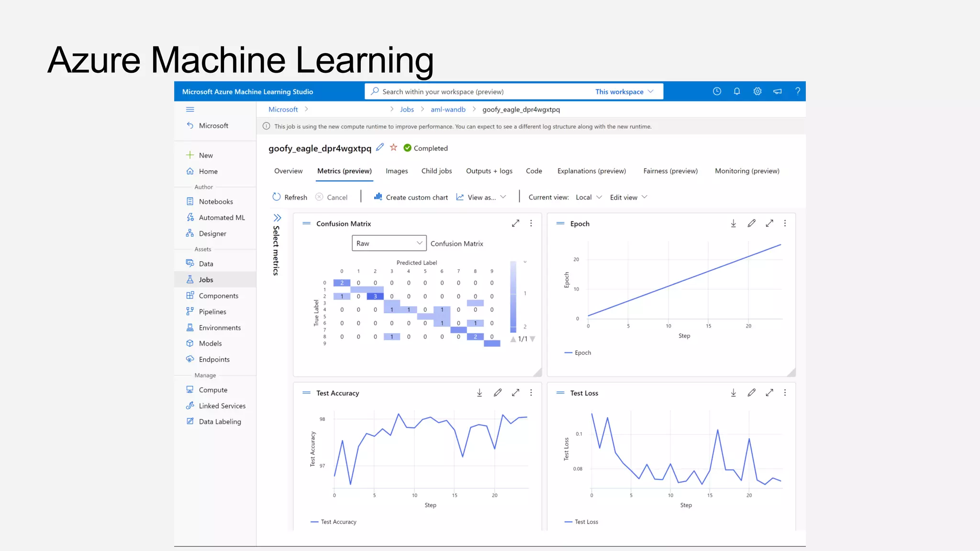Image resolution: width=980 pixels, height=551 pixels.
Task: Open the This workspace scope dropdown
Action: pyautogui.click(x=624, y=91)
